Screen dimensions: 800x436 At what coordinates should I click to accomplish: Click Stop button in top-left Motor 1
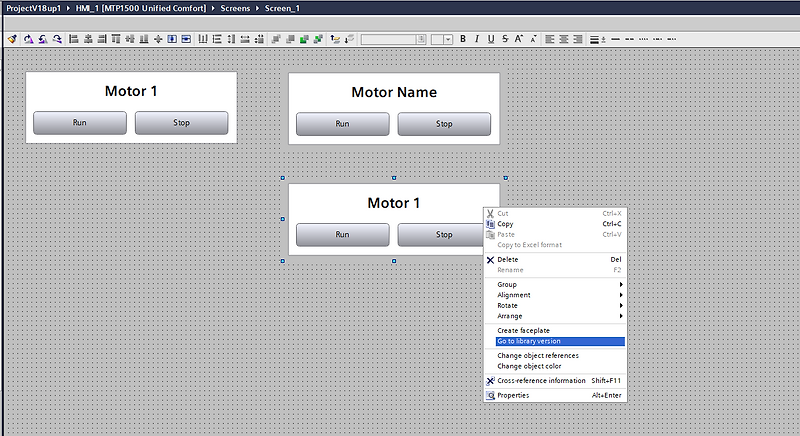coord(181,123)
